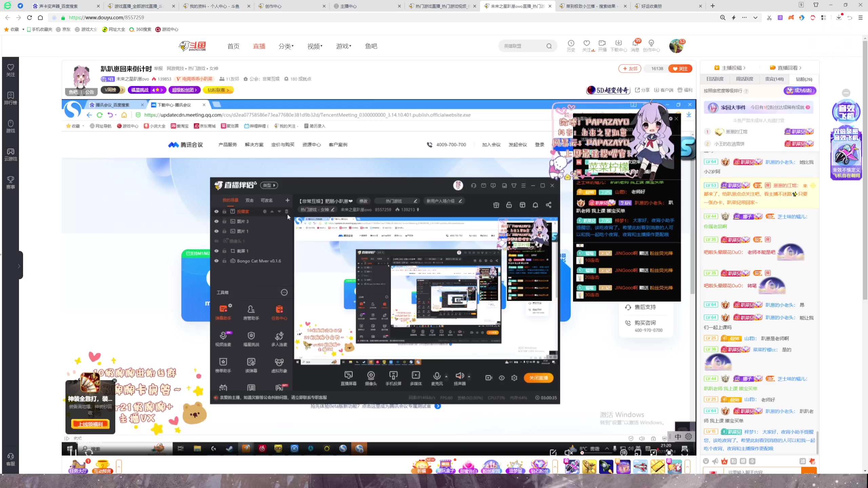
Task: Open the 历史 viewing history icon
Action: click(571, 46)
